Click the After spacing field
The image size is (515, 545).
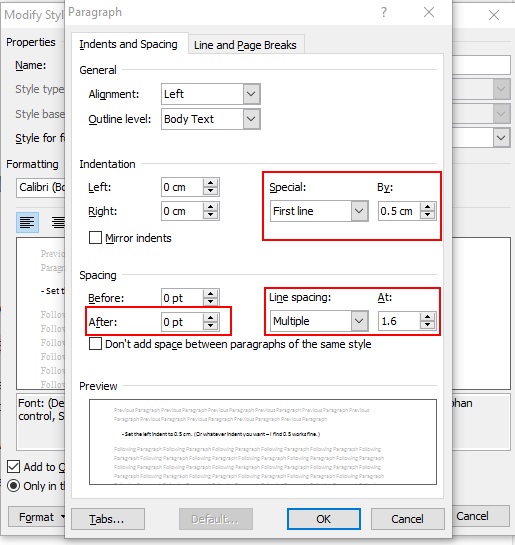coord(182,322)
